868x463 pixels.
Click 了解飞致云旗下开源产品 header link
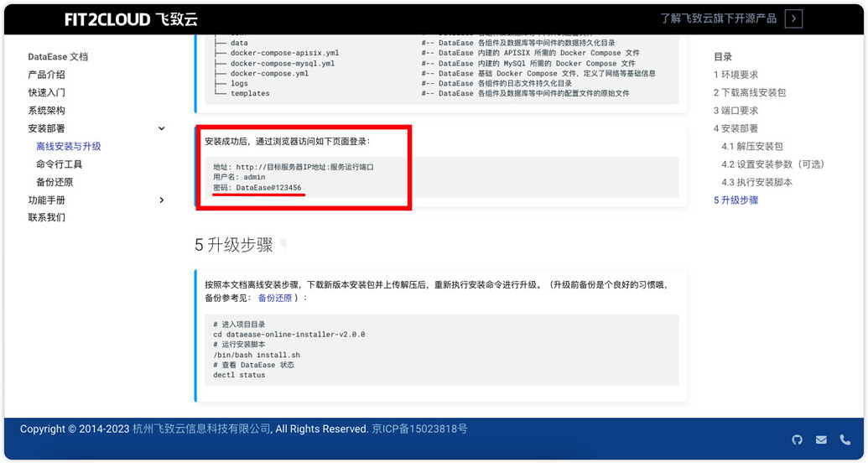click(719, 18)
